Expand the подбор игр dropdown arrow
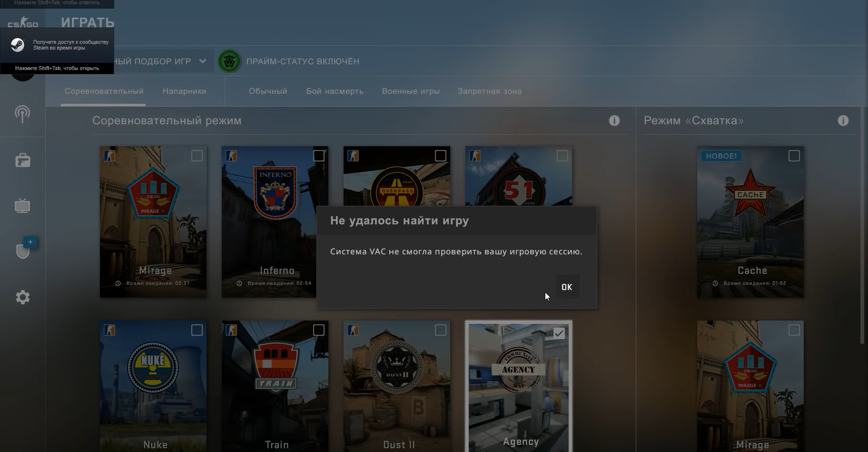The height and width of the screenshot is (452, 868). coord(203,61)
